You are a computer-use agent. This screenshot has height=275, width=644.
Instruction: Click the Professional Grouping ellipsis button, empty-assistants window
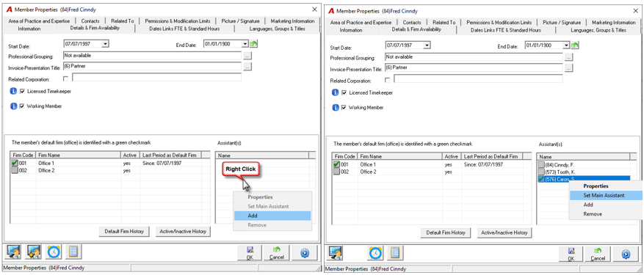point(247,56)
